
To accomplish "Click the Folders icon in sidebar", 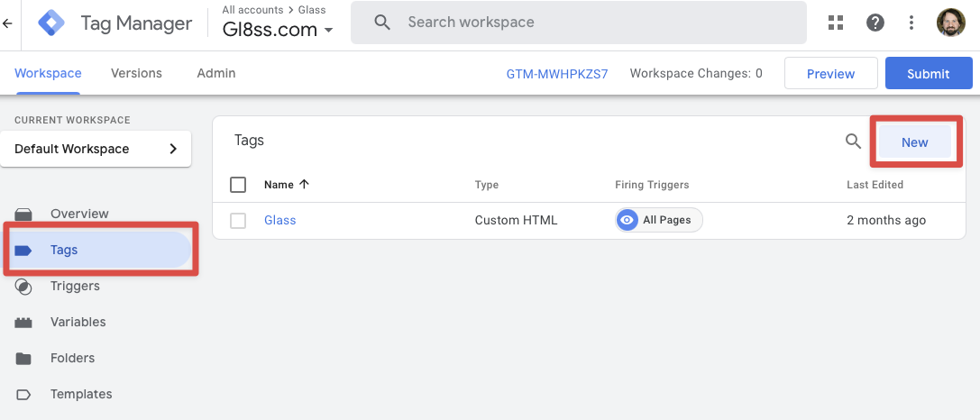I will [x=23, y=358].
